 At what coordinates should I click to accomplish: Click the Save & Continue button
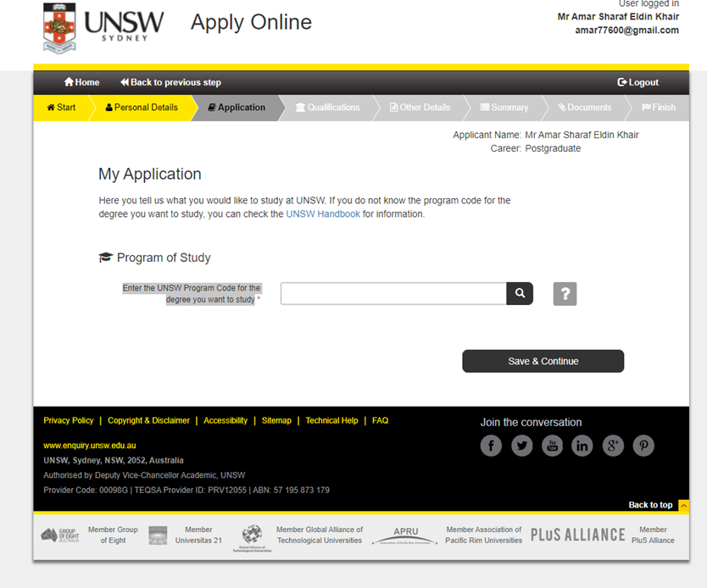(543, 362)
